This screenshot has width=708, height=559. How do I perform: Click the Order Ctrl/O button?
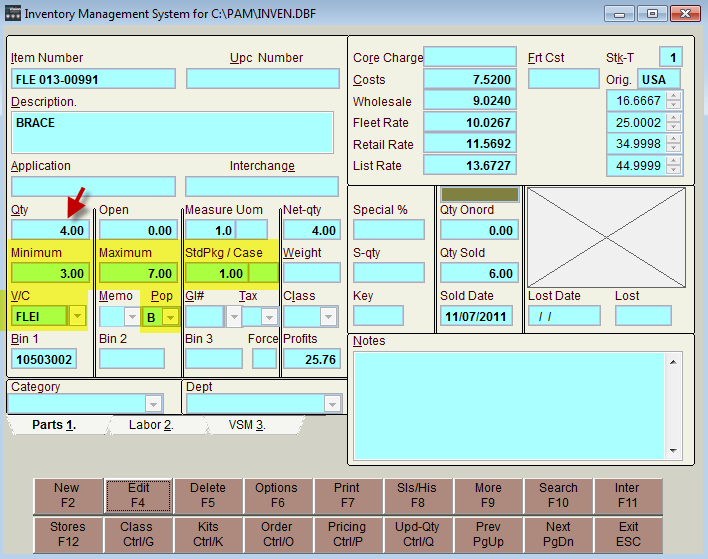click(277, 535)
